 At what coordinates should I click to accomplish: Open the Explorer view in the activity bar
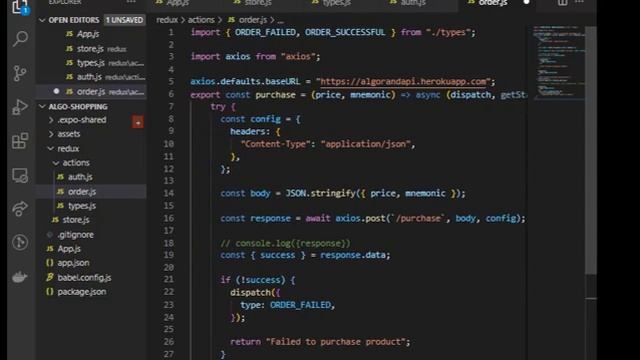tap(20, 7)
